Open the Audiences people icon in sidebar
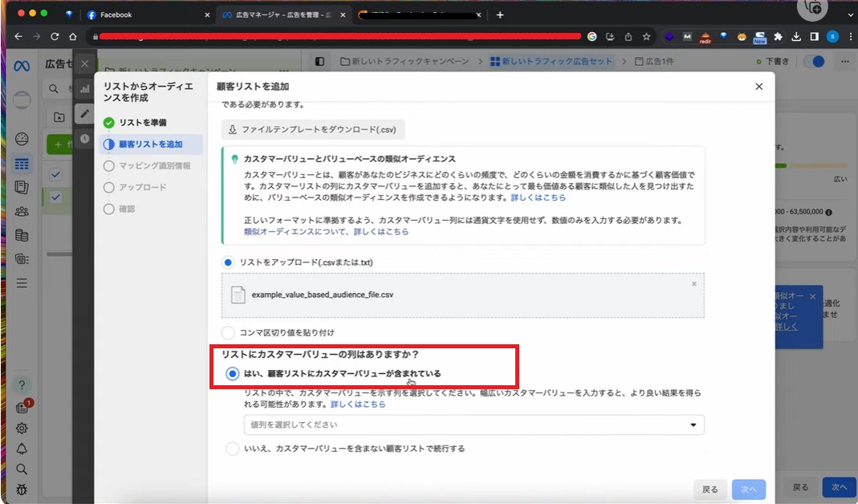 tap(22, 212)
